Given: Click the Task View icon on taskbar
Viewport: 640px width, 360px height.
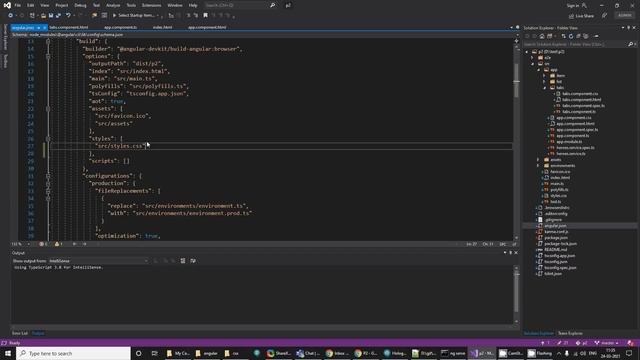Looking at the screenshot, I should [x=154, y=353].
